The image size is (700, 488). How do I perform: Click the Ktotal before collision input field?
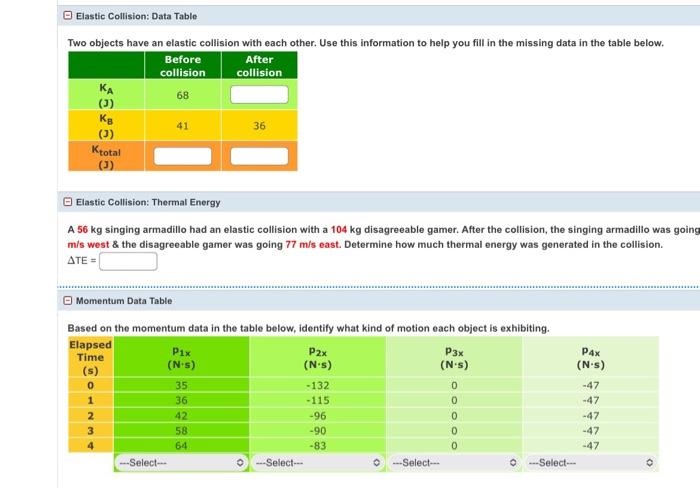point(183,156)
